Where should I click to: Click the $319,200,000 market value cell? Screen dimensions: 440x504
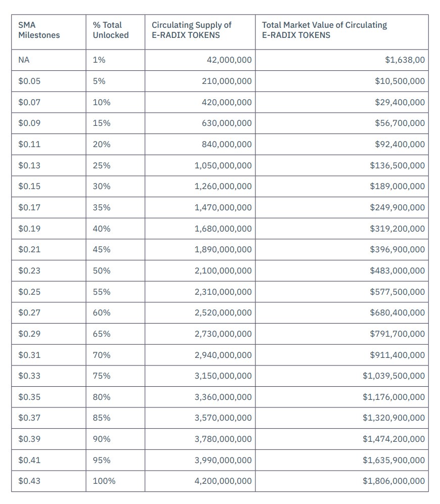tap(342, 228)
